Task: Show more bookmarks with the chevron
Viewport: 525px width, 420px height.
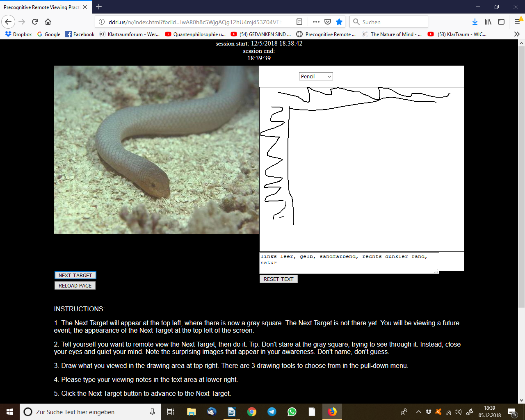Action: pos(517,34)
